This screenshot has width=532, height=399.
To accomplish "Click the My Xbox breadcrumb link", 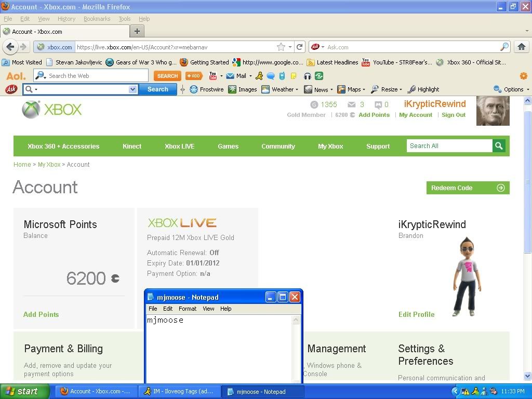I will pyautogui.click(x=49, y=165).
